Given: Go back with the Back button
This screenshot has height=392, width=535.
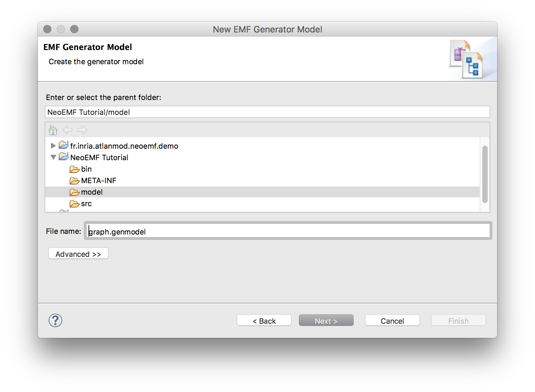Looking at the screenshot, I should click(264, 321).
